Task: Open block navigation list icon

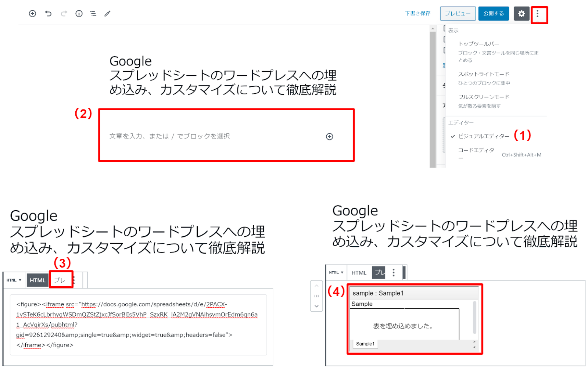Action: 93,14
